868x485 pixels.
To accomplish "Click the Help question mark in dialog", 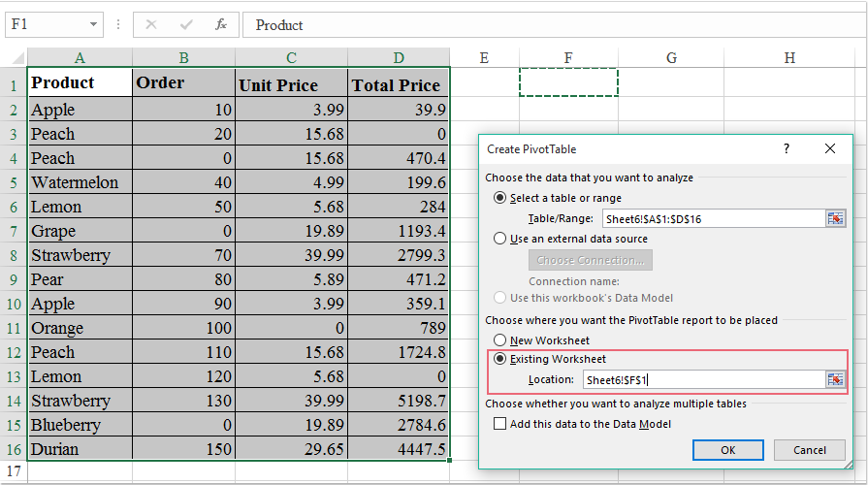I will 787,148.
